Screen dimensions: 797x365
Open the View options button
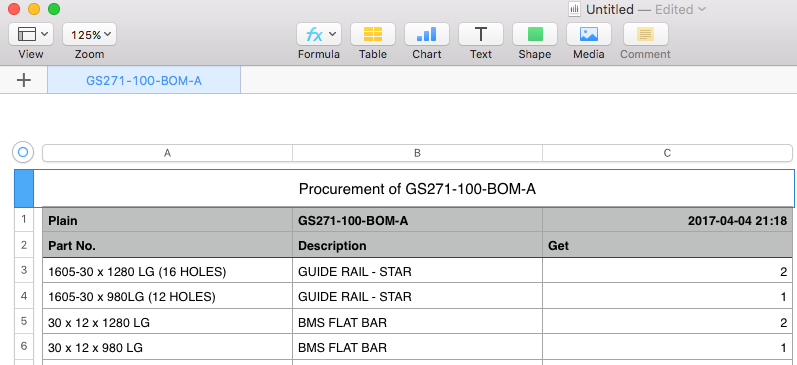click(x=30, y=35)
